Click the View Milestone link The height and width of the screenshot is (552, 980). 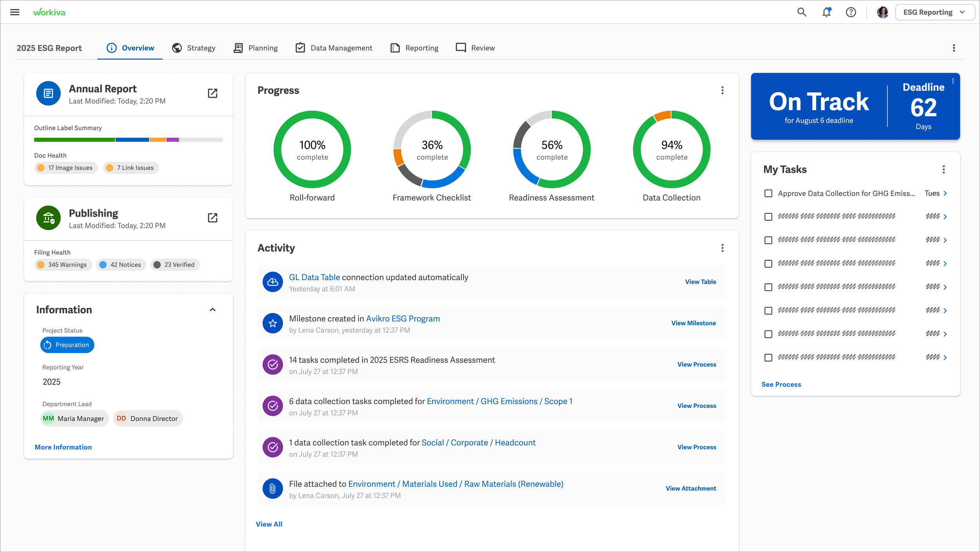pyautogui.click(x=693, y=323)
